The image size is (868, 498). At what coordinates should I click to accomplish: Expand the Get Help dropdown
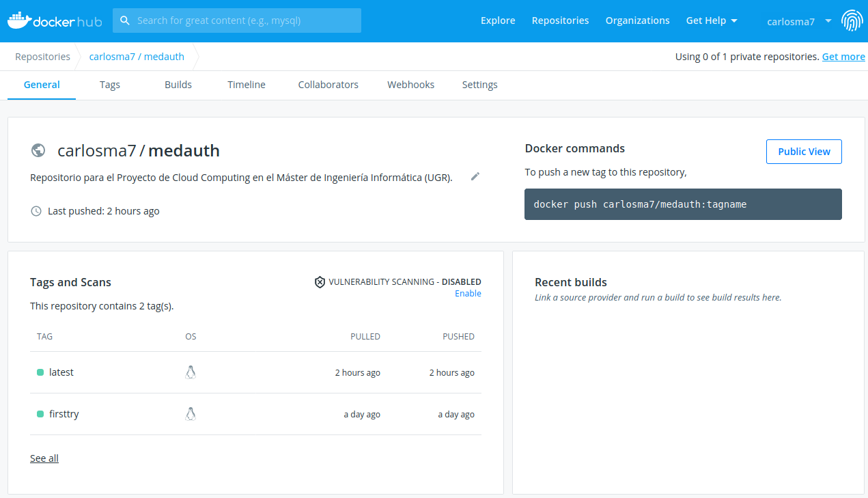tap(712, 20)
